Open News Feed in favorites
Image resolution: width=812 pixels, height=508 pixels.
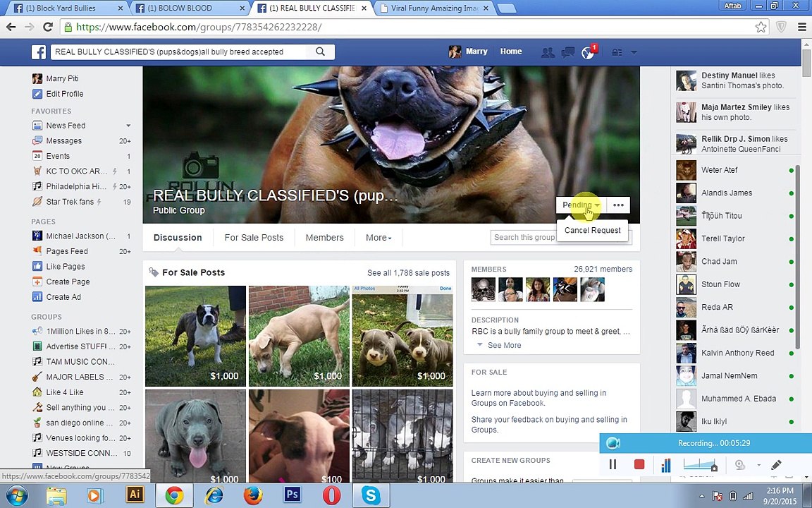66,126
